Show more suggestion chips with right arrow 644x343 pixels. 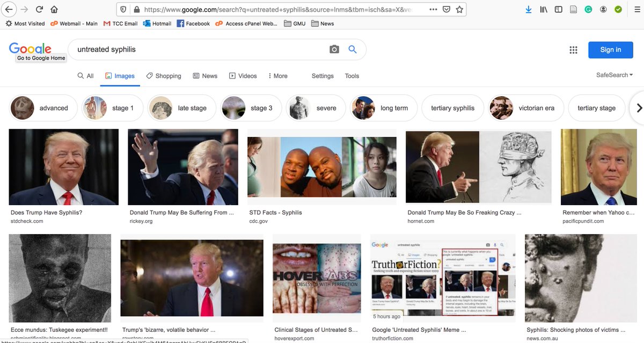coord(639,108)
